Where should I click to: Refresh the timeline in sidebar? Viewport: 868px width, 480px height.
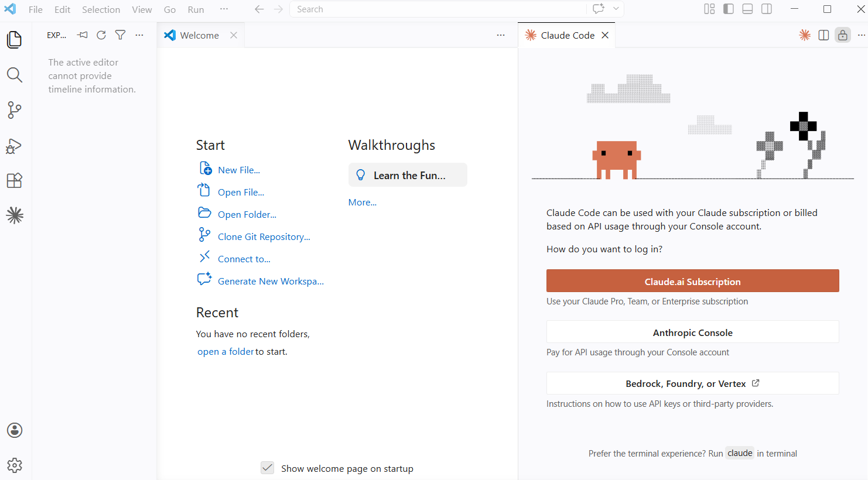point(101,35)
